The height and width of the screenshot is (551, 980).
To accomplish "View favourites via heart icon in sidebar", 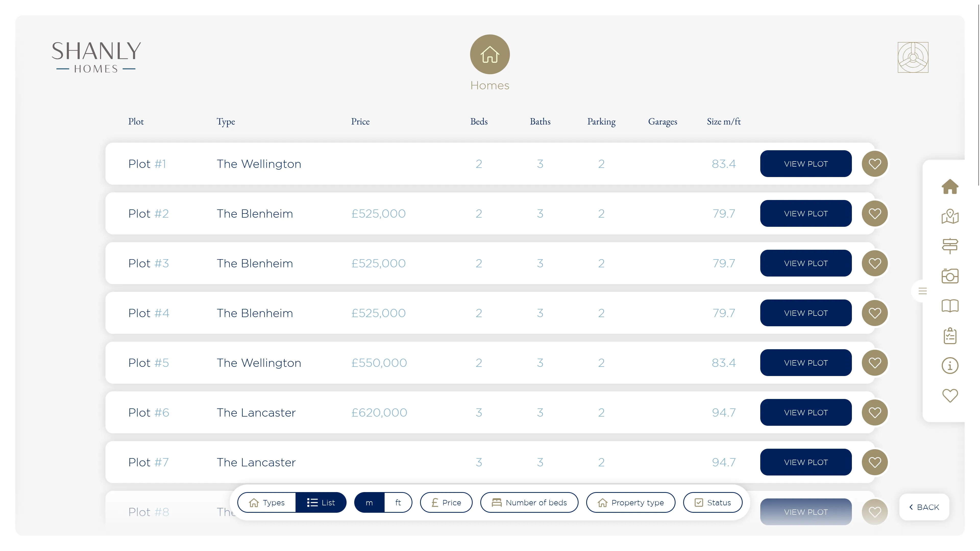I will (950, 395).
